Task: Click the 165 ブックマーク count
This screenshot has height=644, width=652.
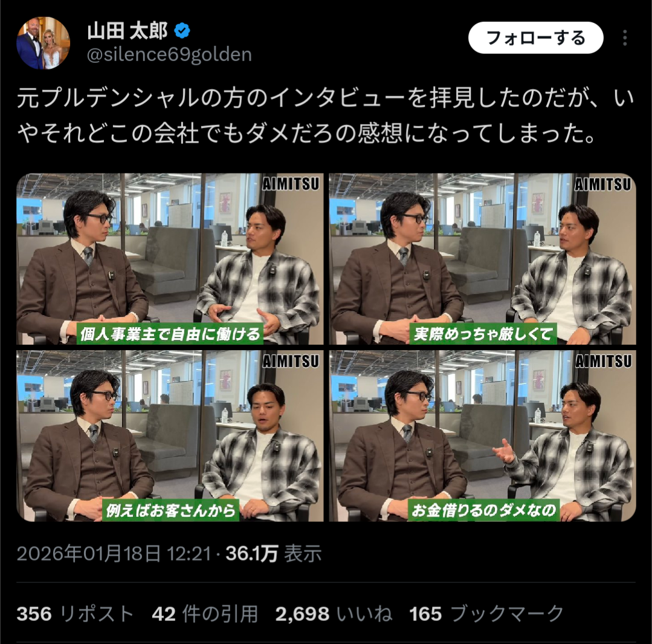Action: [486, 614]
